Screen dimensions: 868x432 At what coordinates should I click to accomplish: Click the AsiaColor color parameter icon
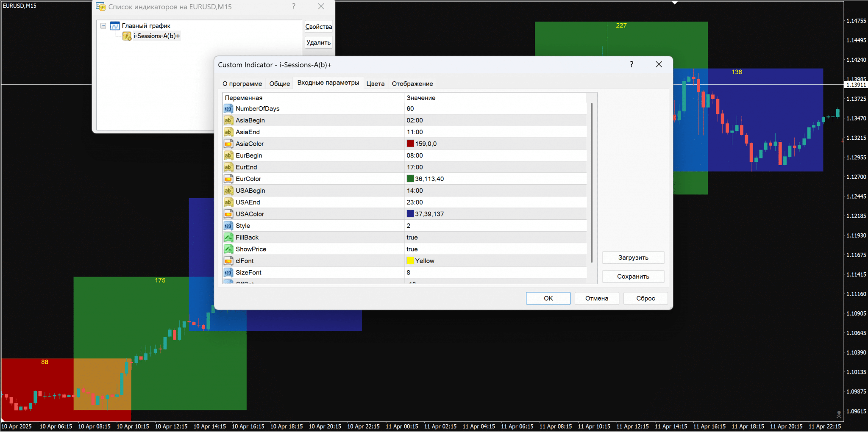[228, 144]
